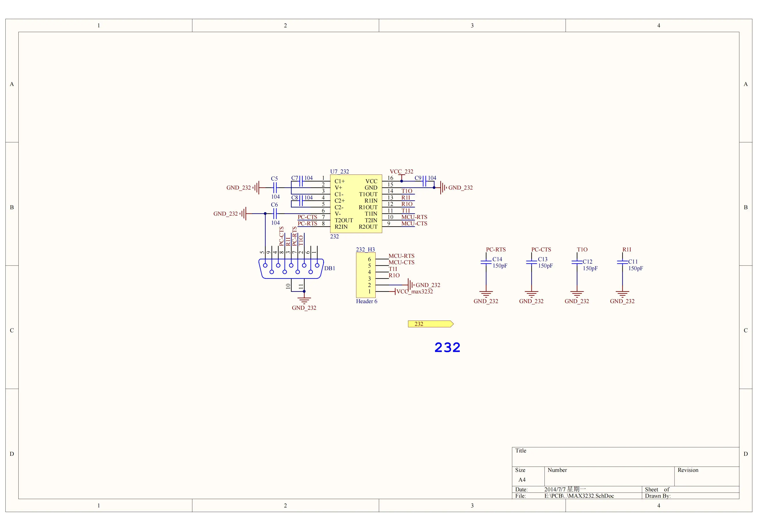This screenshot has width=760, height=532.
Task: Click PC-CTS label above capacitor C13
Action: [541, 249]
